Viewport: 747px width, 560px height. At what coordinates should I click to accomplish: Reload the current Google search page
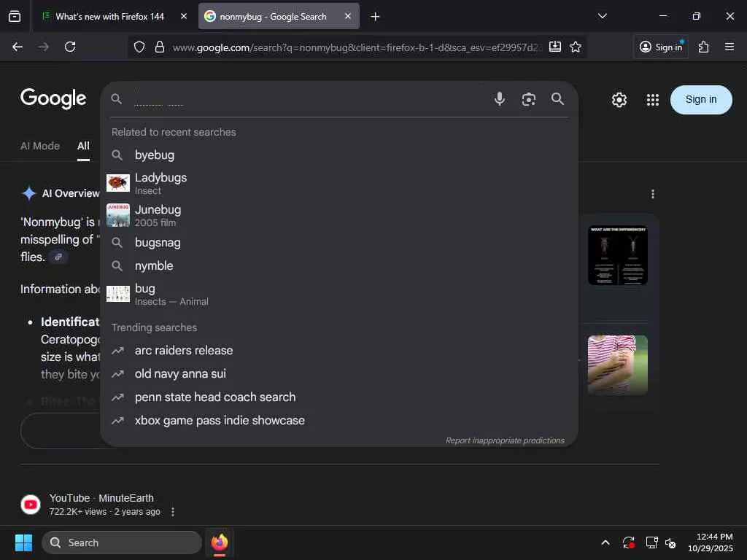click(70, 47)
